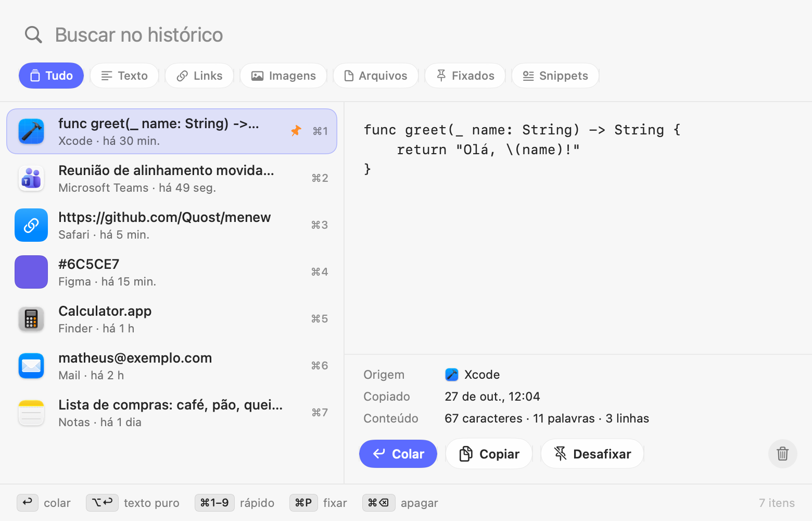Show only Imagens in history
The height and width of the screenshot is (521, 812).
(x=283, y=76)
